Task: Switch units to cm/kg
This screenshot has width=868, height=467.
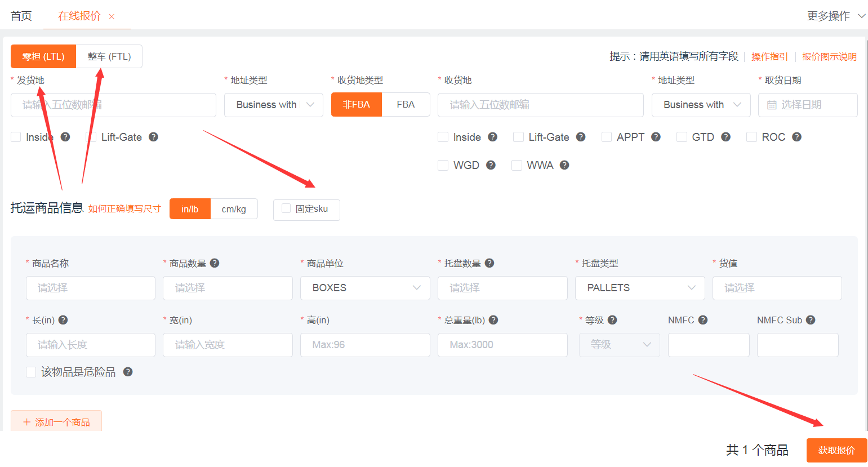Action: 234,209
